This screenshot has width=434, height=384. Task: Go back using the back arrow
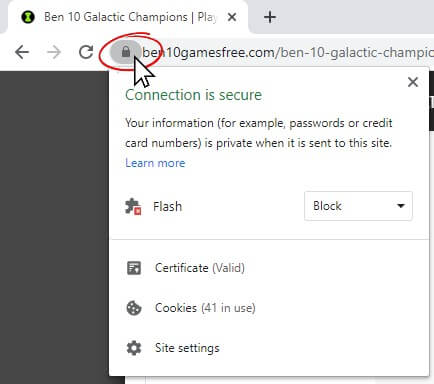[x=22, y=52]
